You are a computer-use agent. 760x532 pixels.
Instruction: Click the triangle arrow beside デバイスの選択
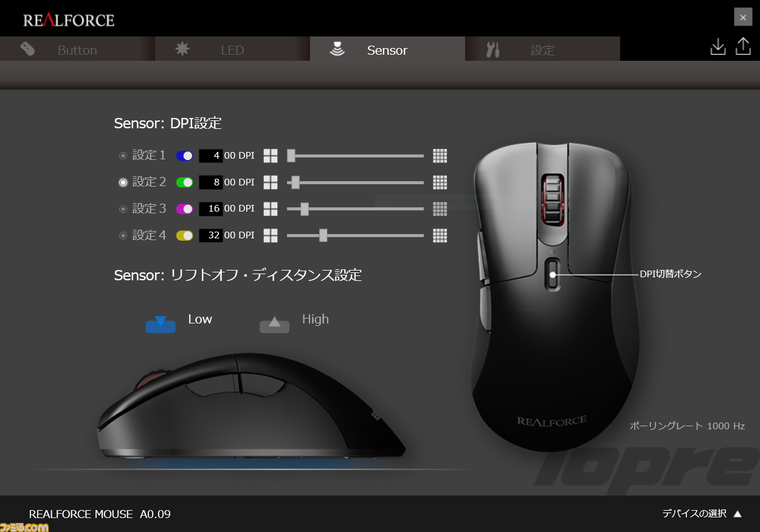[738, 514]
